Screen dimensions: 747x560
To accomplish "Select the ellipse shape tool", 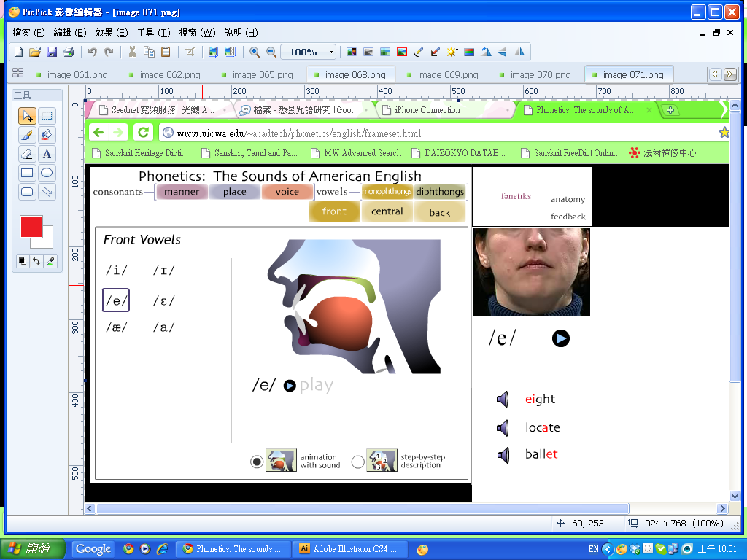I will 47,173.
